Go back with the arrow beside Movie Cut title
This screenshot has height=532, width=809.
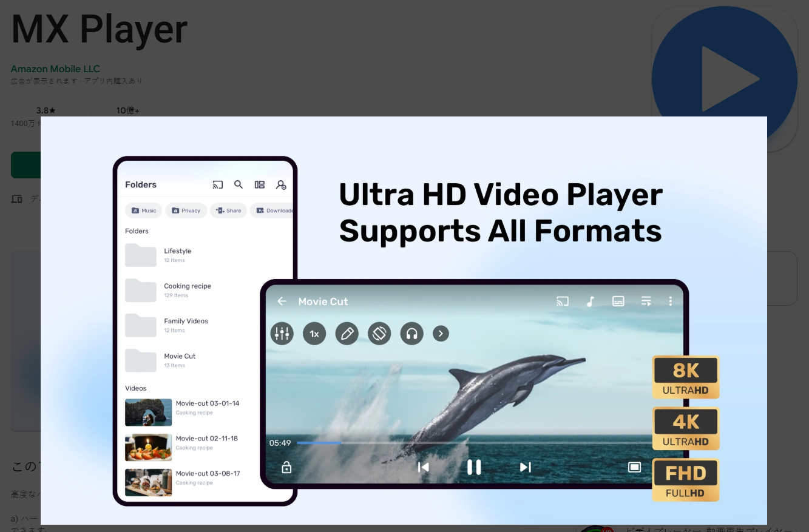pos(282,301)
